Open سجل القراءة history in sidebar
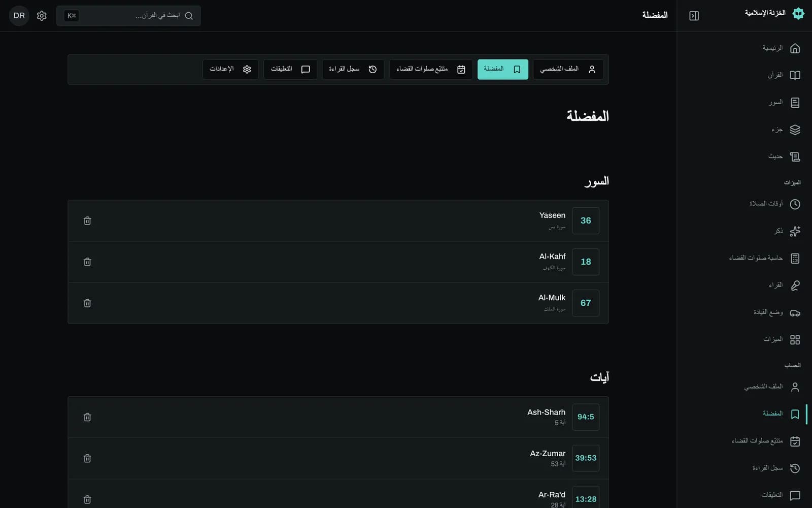The image size is (812, 508). pyautogui.click(x=775, y=468)
